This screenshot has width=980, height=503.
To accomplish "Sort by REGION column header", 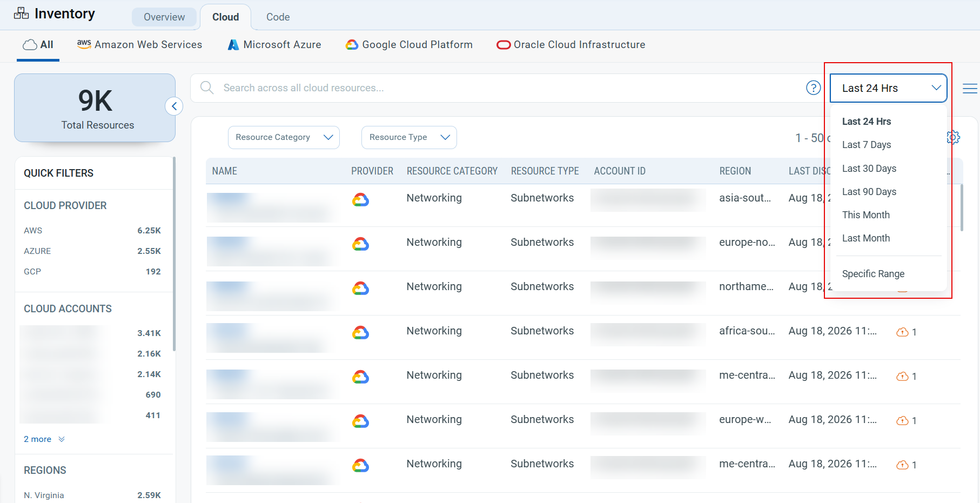I will click(x=735, y=171).
